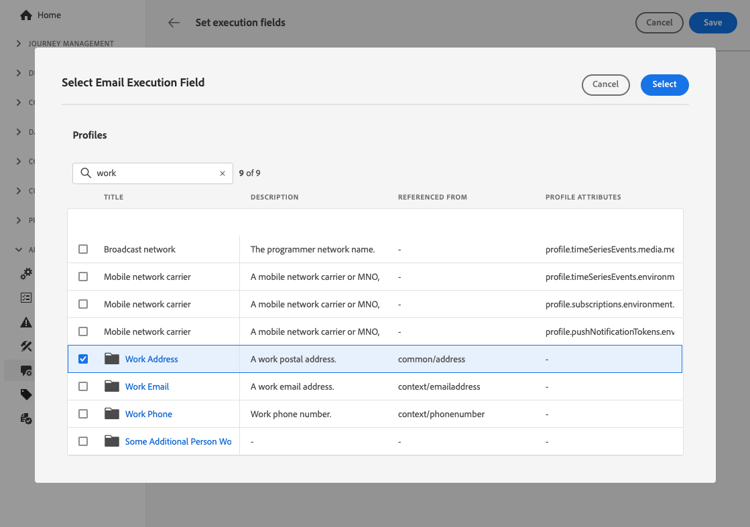The height and width of the screenshot is (527, 750).
Task: Sort by the Title column header
Action: [114, 197]
